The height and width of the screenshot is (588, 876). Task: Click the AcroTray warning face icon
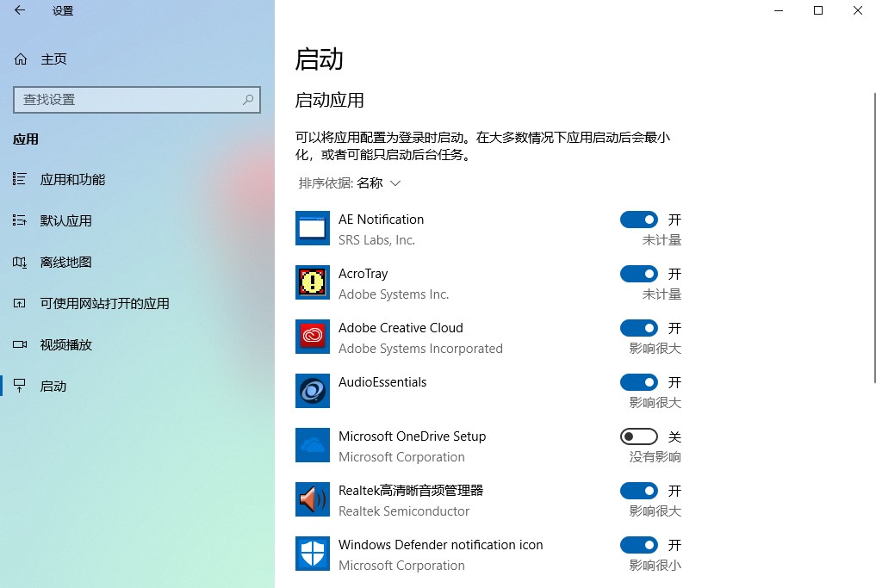pos(312,282)
